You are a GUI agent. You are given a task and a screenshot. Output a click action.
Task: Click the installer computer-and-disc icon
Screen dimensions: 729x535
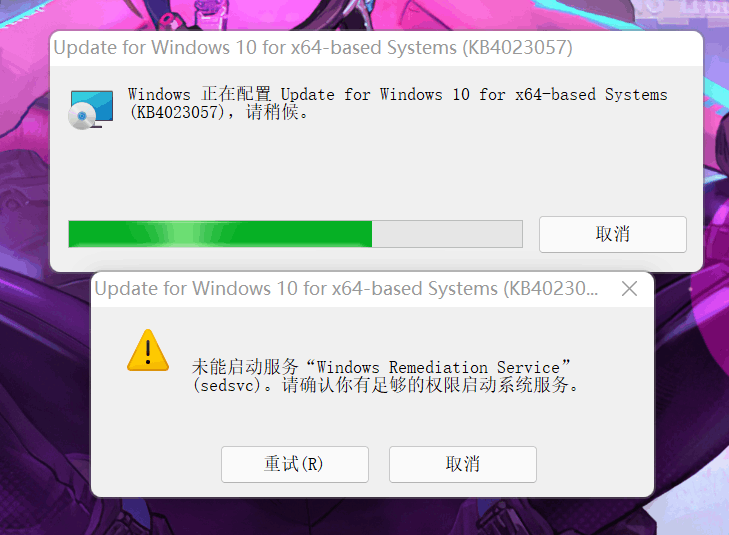click(91, 110)
